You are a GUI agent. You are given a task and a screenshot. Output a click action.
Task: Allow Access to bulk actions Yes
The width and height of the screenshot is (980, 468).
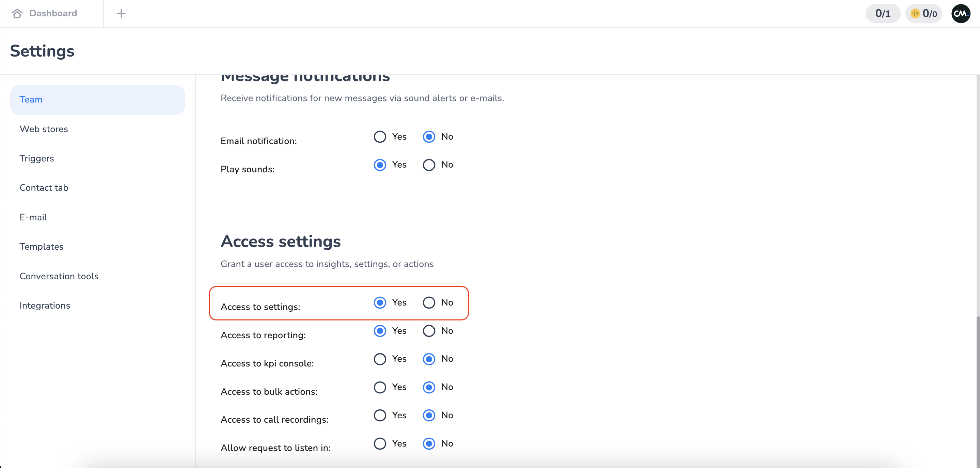[380, 387]
